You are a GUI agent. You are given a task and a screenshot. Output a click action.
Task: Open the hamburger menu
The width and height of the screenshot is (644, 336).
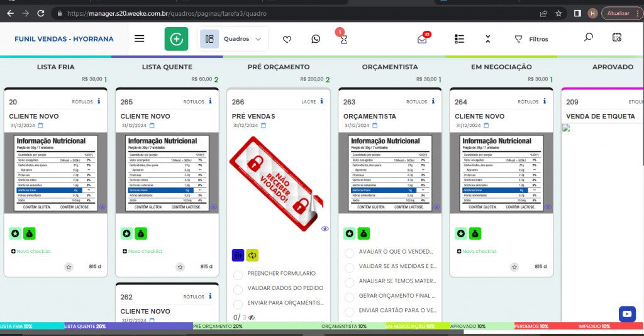pos(140,39)
